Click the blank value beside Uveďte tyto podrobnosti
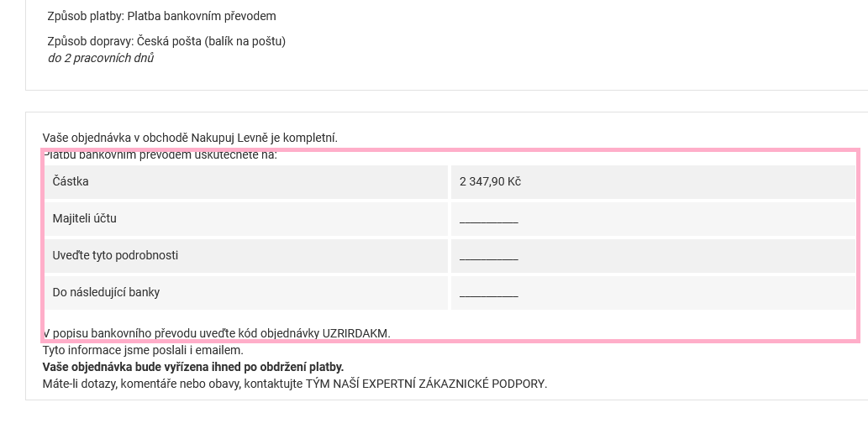The width and height of the screenshot is (868, 439). tap(489, 257)
